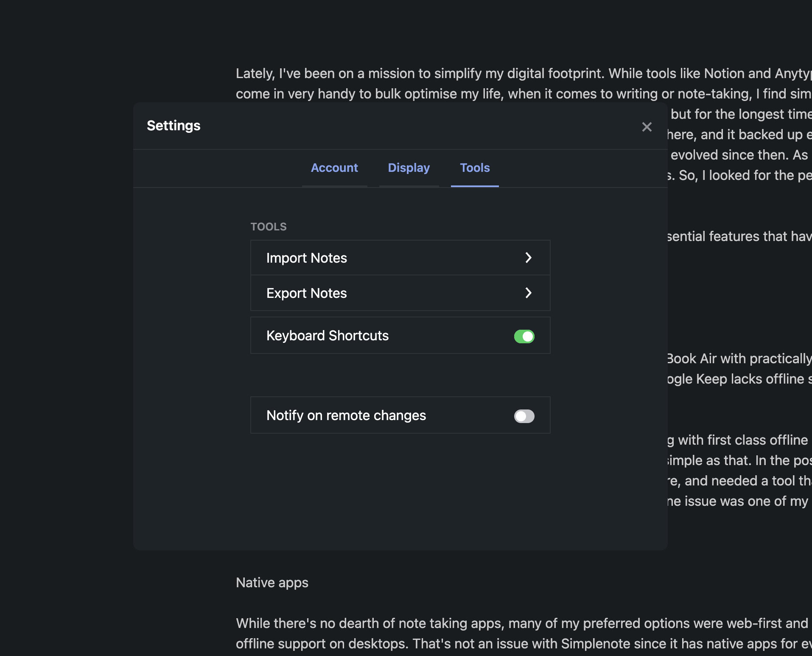Open the Display settings tab
Image resolution: width=812 pixels, height=656 pixels.
coord(409,168)
